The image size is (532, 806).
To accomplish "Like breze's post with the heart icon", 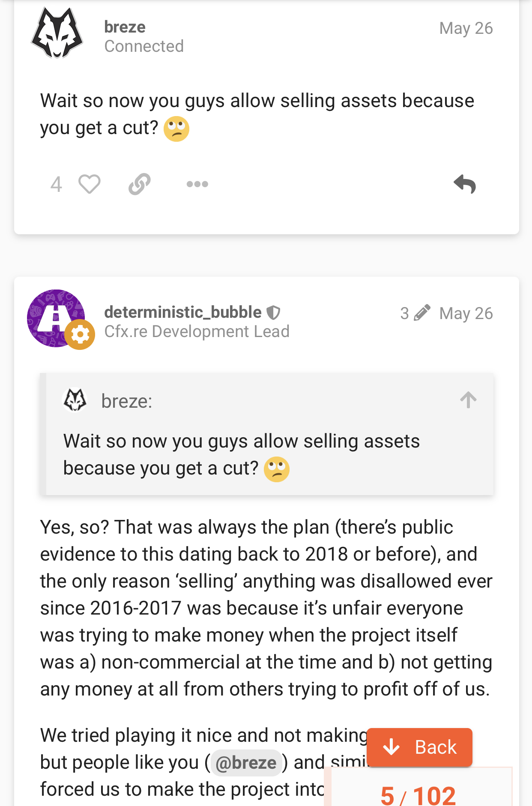I will click(90, 185).
